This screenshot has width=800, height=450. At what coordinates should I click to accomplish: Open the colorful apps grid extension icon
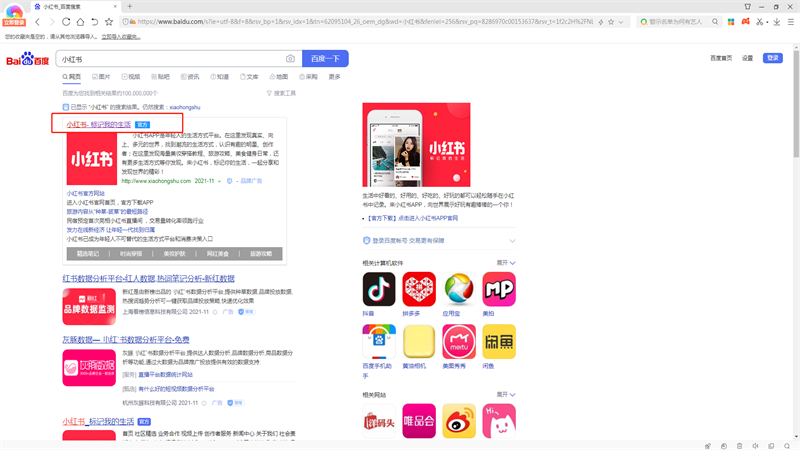[731, 22]
